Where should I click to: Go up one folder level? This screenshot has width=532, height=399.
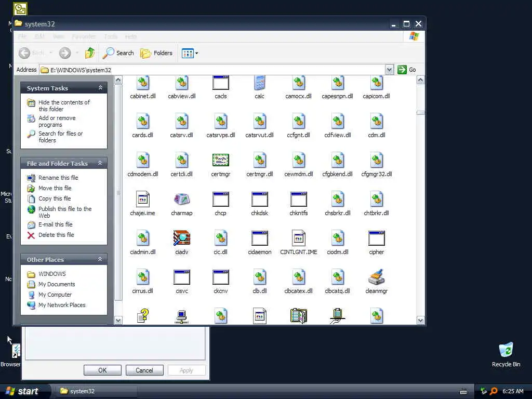(x=90, y=53)
